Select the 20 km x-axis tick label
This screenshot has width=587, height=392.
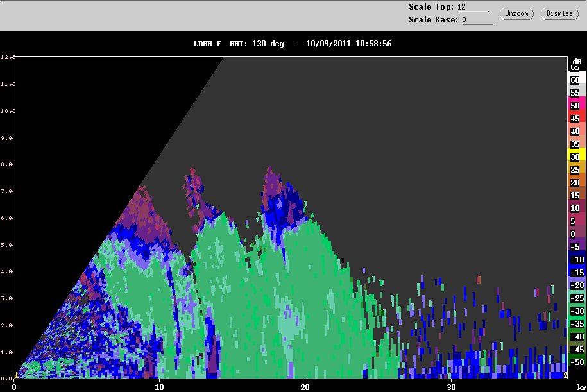tap(305, 387)
